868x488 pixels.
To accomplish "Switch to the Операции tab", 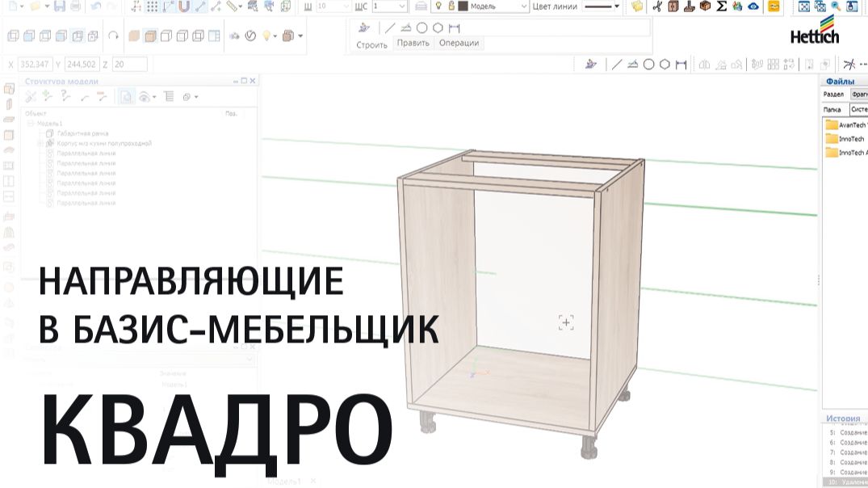I will [x=459, y=43].
